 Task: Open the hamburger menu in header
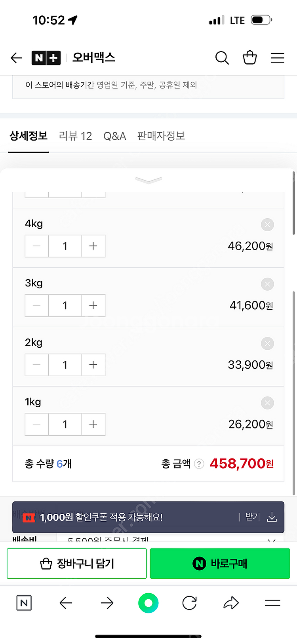click(277, 58)
